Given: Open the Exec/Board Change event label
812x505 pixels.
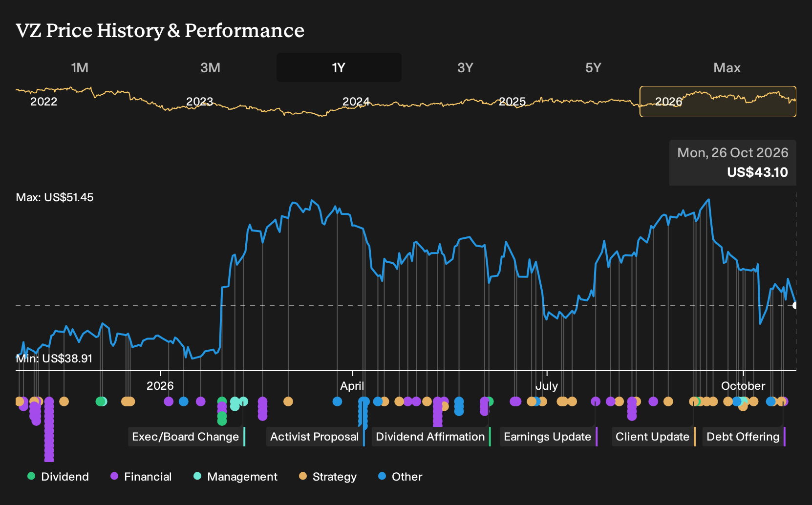Looking at the screenshot, I should (x=187, y=437).
